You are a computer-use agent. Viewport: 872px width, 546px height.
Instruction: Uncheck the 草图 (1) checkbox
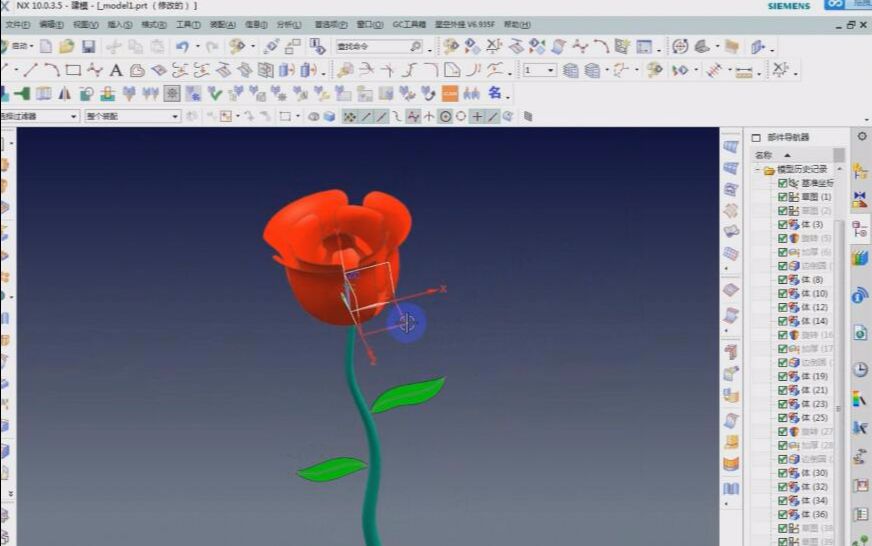pyautogui.click(x=782, y=197)
